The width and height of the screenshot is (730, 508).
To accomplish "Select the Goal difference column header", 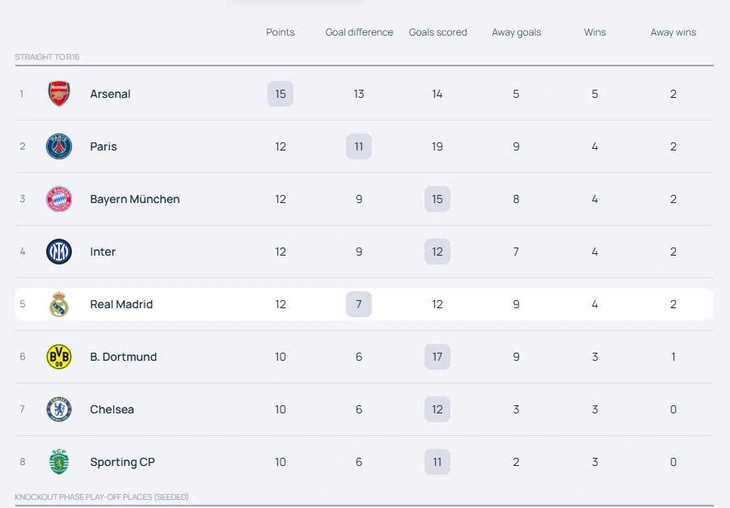I will tap(359, 32).
